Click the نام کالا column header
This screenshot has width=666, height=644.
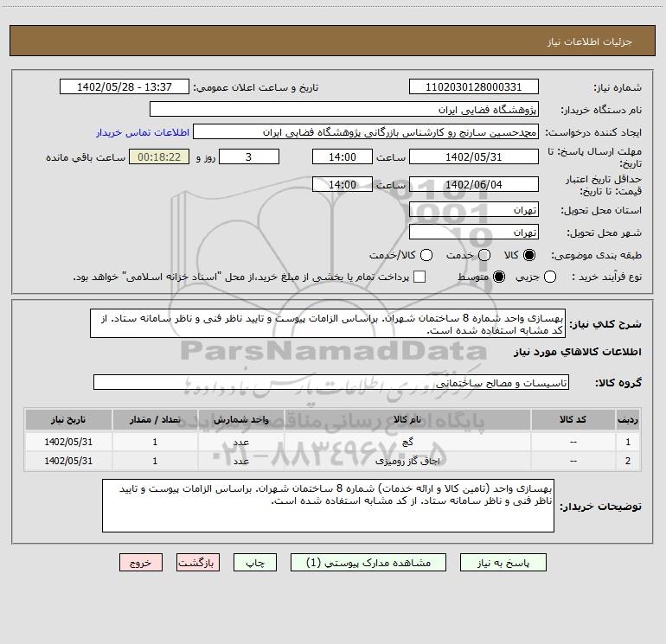pyautogui.click(x=407, y=419)
